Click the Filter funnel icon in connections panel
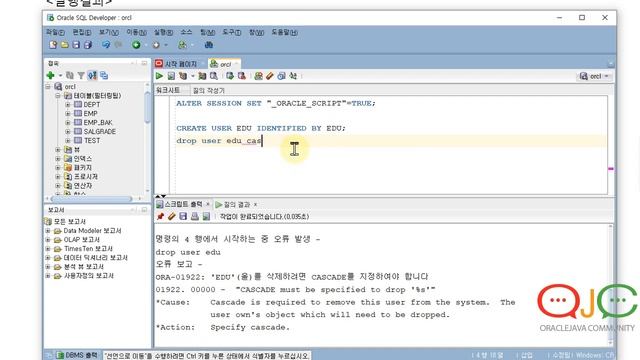Screen dimensions: 640x360 [81, 76]
